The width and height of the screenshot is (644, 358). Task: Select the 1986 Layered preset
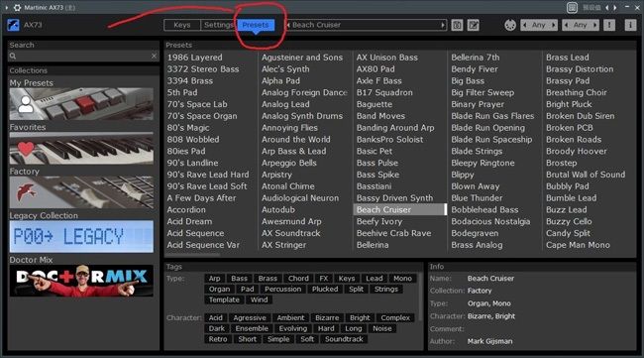(x=194, y=58)
